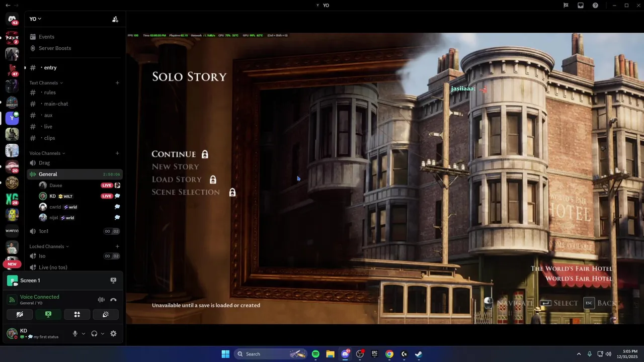Select the YO server icon in sidebar
The width and height of the screenshot is (644, 362).
point(12,118)
